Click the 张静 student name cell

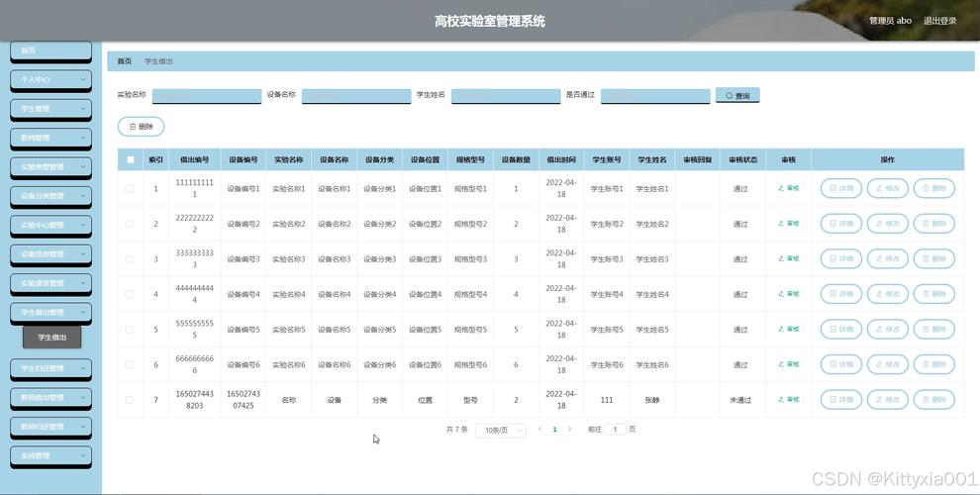[652, 400]
